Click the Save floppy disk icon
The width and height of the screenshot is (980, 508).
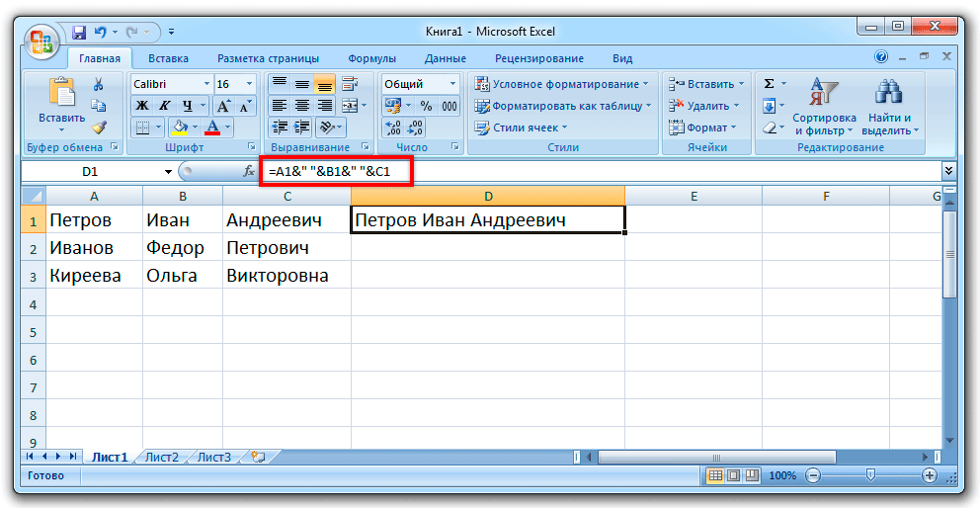(x=79, y=31)
